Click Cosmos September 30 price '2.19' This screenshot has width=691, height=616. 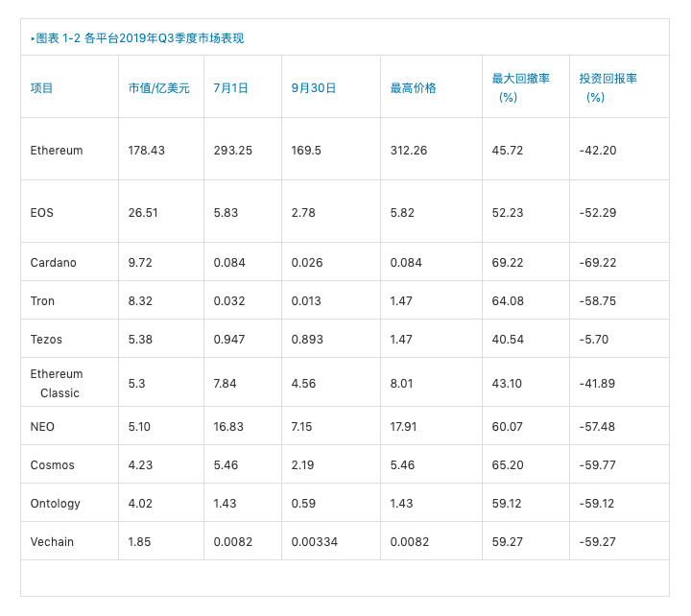pos(302,464)
